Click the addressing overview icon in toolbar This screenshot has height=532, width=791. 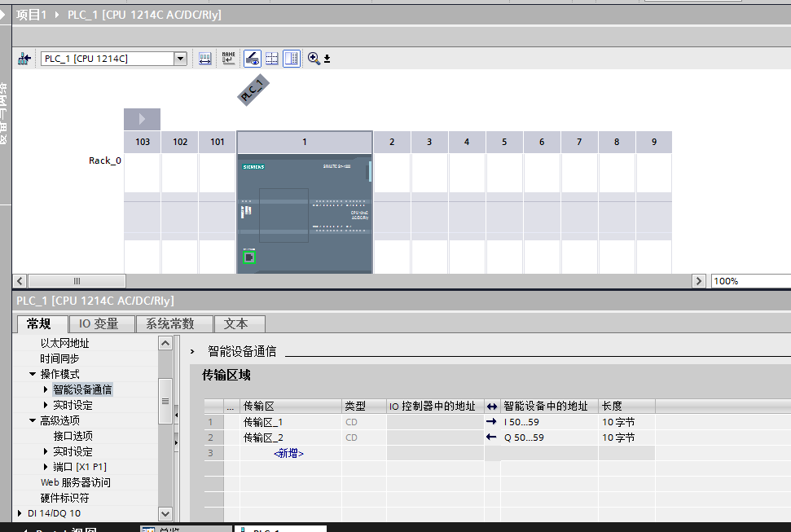[x=205, y=59]
